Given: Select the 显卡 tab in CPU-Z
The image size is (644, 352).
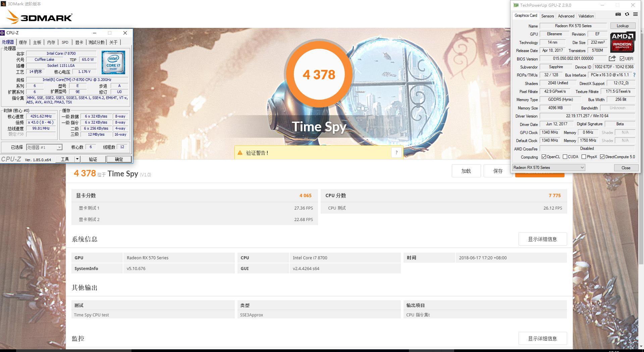Looking at the screenshot, I should click(x=79, y=42).
